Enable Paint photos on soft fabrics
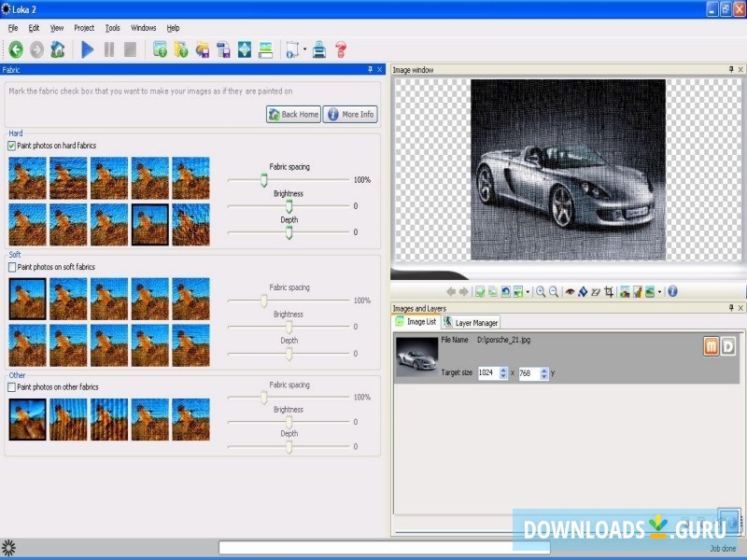 click(x=13, y=267)
